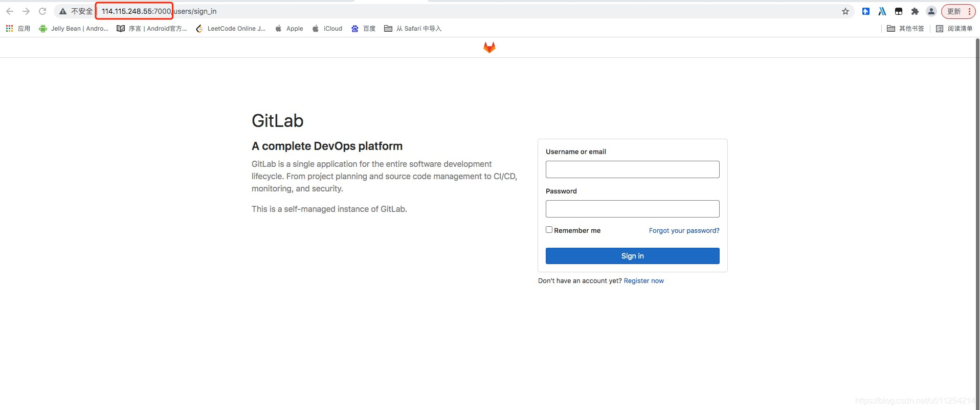Open the Extensions puzzle piece menu

(915, 11)
